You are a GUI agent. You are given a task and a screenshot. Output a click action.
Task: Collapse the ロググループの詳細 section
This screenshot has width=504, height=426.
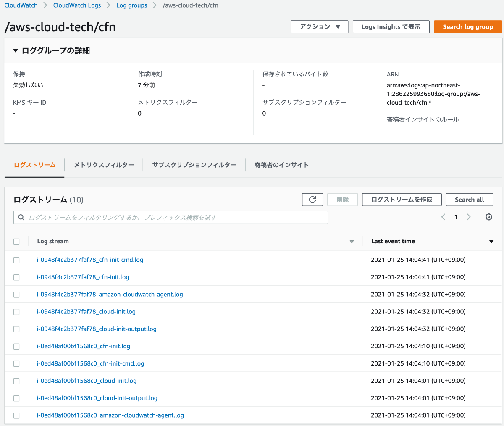click(16, 50)
